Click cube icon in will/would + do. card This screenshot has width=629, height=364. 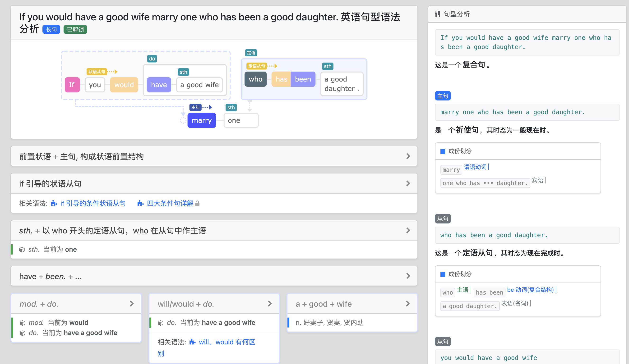tap(161, 323)
